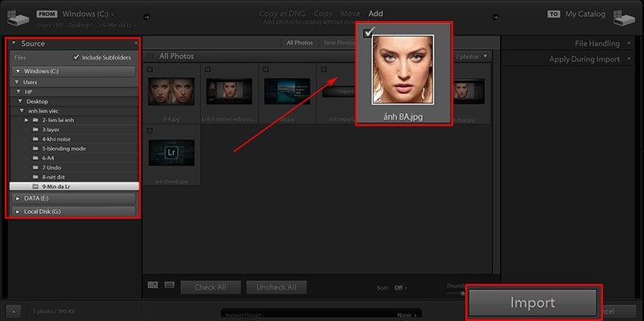This screenshot has height=321, width=644.
Task: Choose the Add import mode
Action: coord(375,14)
